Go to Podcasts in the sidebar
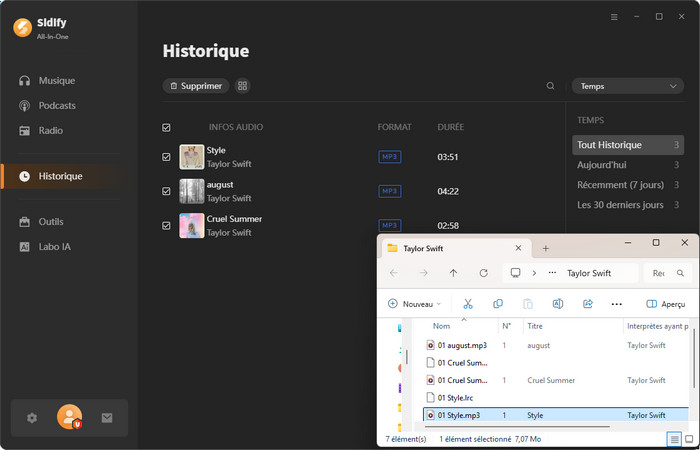This screenshot has height=450, width=700. coord(57,105)
